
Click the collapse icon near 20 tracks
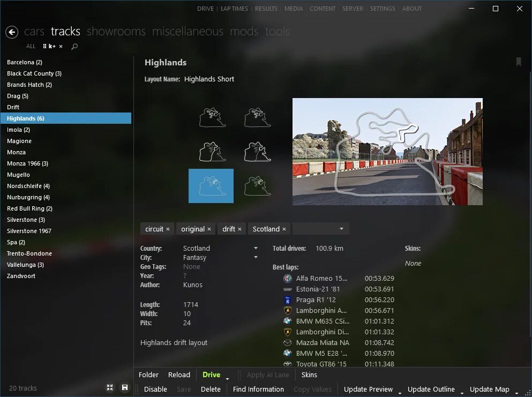[110, 387]
